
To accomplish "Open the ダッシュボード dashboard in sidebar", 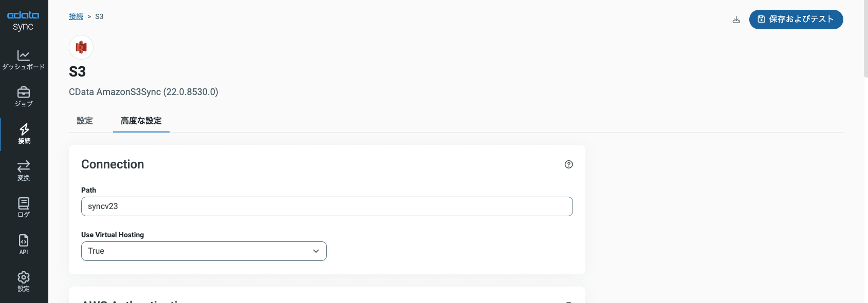I will [24, 60].
